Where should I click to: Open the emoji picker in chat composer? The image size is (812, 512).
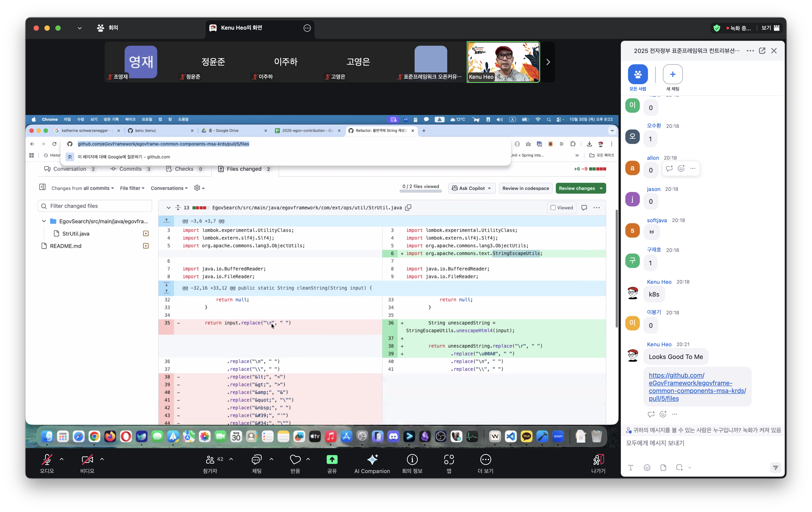(x=647, y=468)
